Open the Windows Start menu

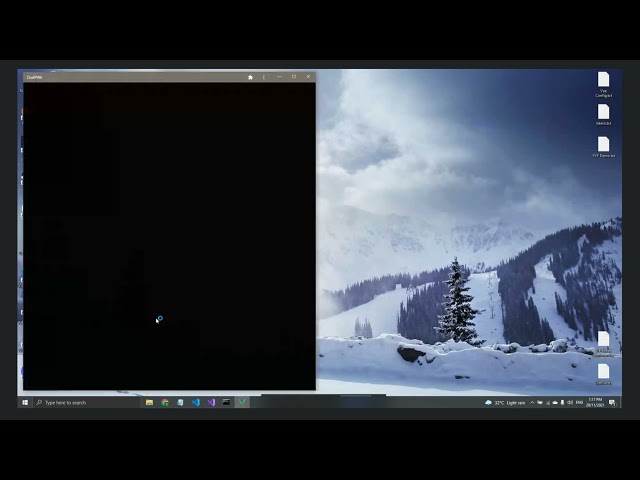click(25, 402)
